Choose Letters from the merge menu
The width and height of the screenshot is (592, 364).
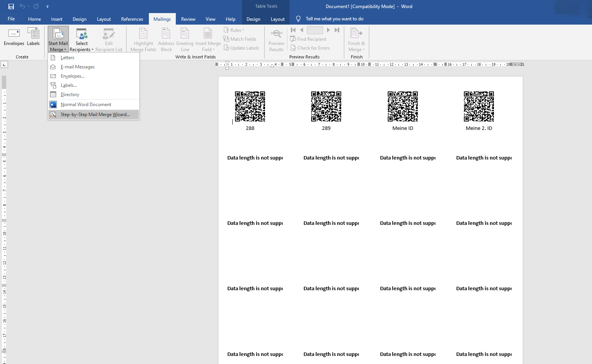point(93,58)
